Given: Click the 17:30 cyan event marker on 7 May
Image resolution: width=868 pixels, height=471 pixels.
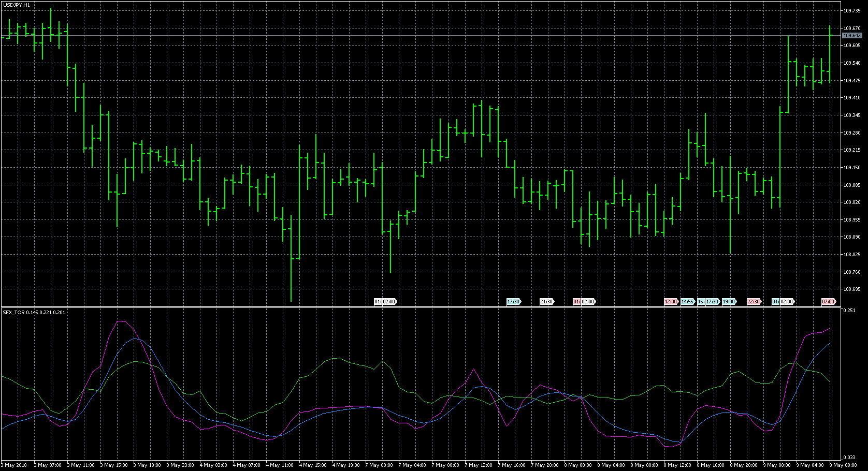Looking at the screenshot, I should 513,302.
